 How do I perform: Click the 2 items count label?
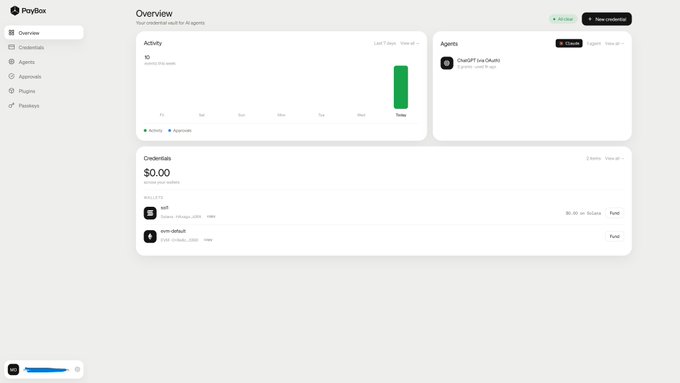pyautogui.click(x=593, y=158)
